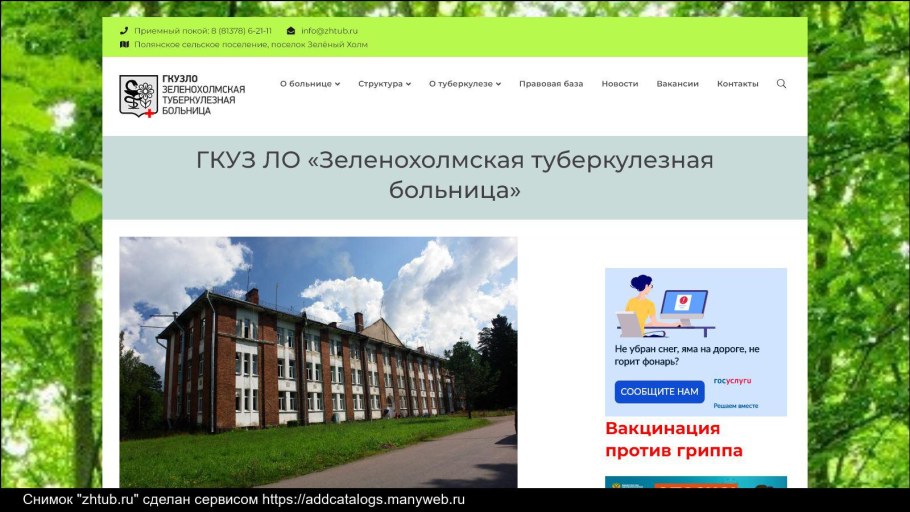Click the phone icon in top bar
This screenshot has width=910, height=512.
pyautogui.click(x=124, y=31)
